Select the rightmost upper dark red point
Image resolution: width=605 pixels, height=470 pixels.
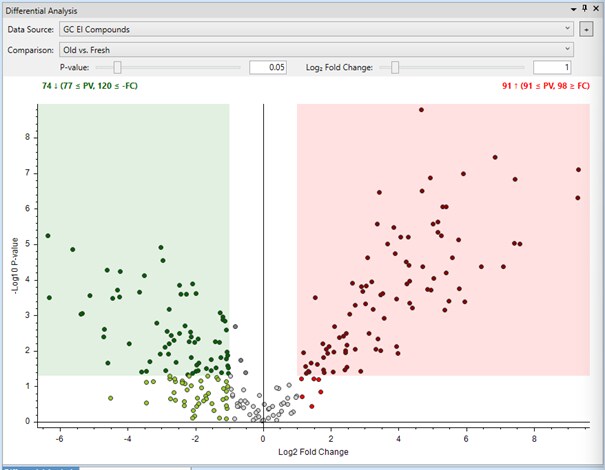coord(578,169)
